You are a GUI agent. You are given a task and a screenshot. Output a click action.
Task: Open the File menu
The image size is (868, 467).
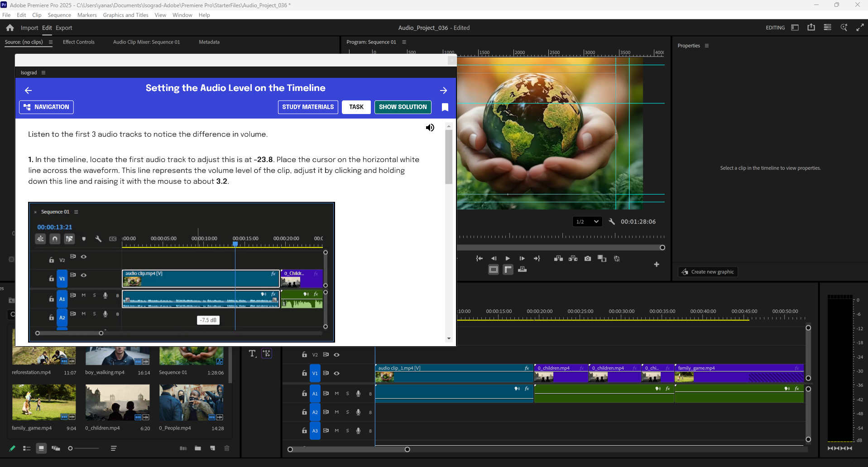[6, 15]
